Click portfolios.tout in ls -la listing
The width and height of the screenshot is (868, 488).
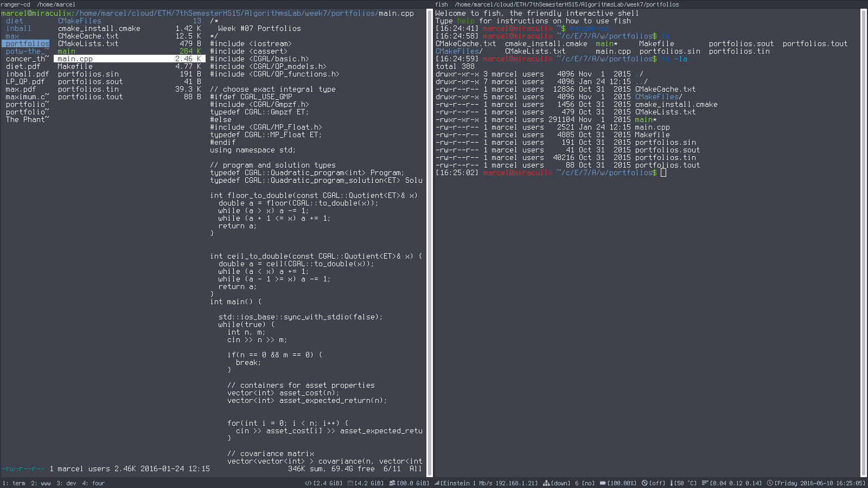(667, 165)
